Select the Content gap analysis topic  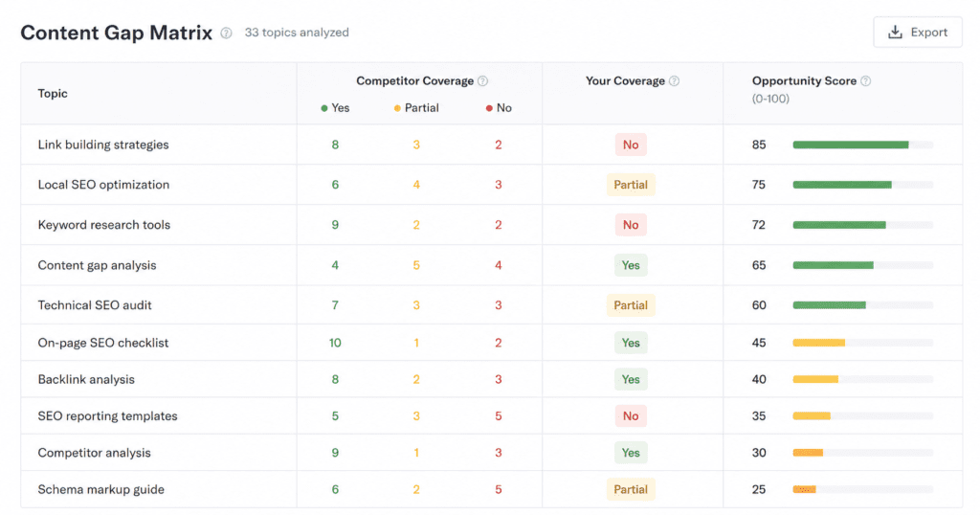point(97,265)
